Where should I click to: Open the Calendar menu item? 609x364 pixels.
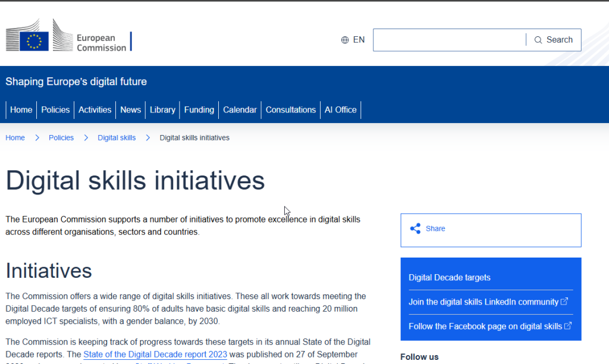[240, 110]
